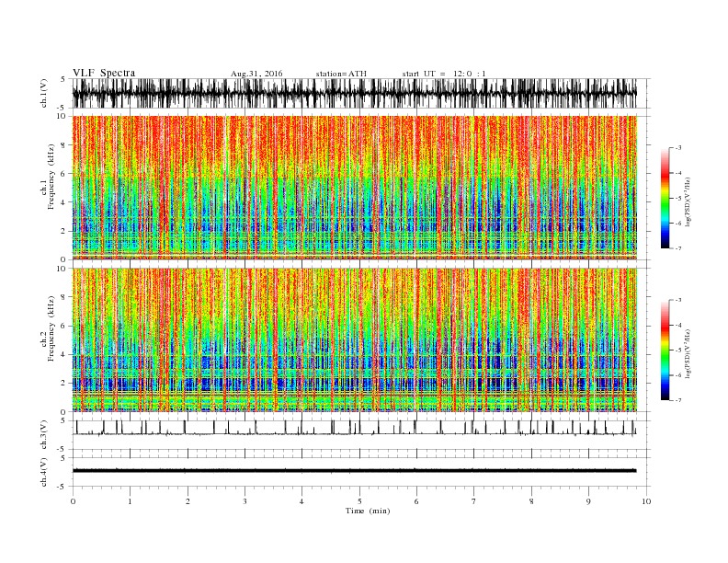
Task: Click the 'ch.3(V)' axis label
Action: tap(43, 435)
